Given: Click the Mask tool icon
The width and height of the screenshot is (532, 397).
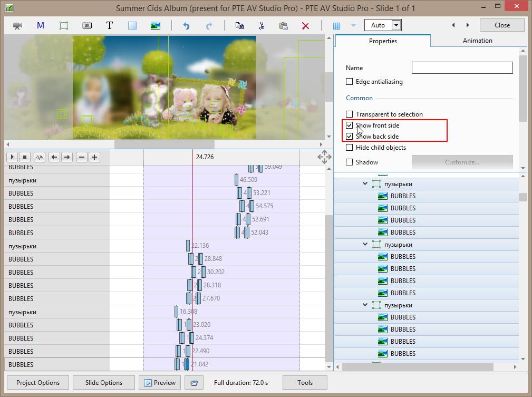Looking at the screenshot, I should pyautogui.click(x=41, y=25).
